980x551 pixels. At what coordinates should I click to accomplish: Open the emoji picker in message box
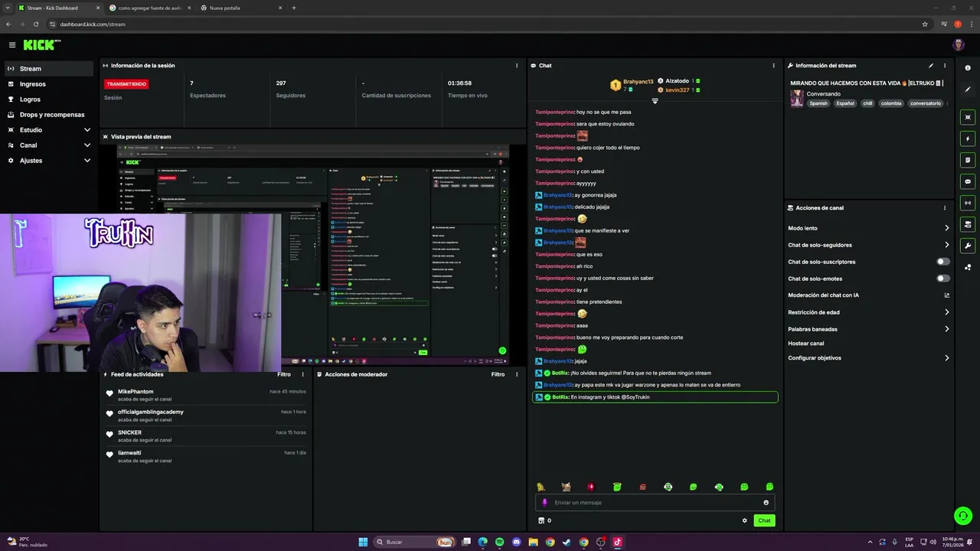point(766,503)
